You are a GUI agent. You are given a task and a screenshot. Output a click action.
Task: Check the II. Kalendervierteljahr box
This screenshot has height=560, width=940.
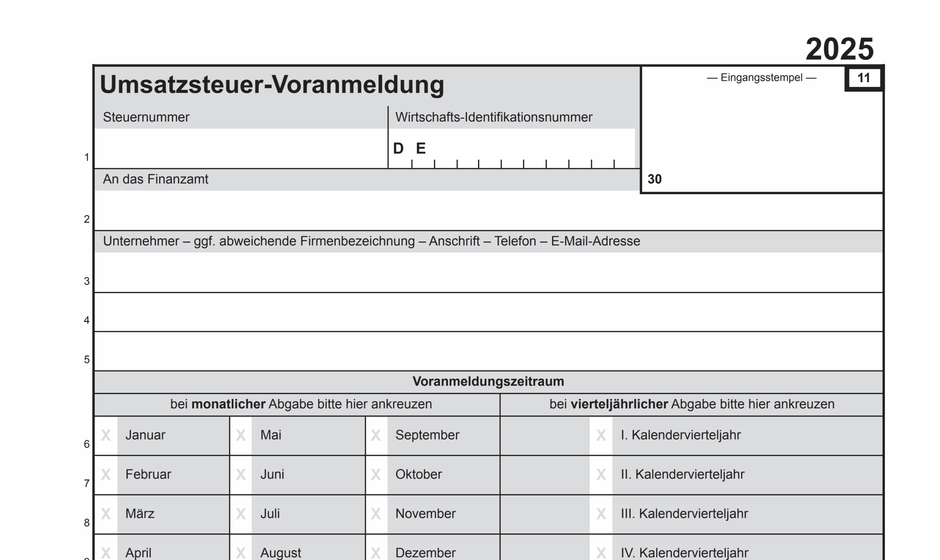coord(601,475)
